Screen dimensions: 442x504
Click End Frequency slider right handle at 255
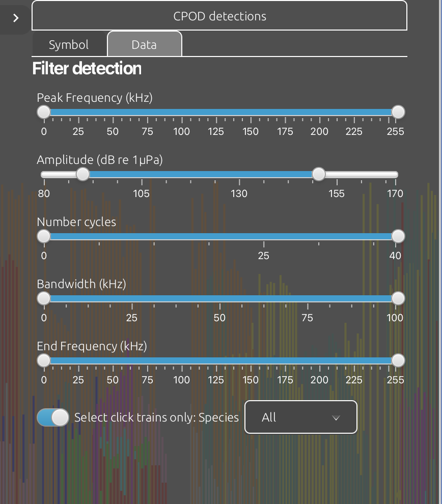(x=398, y=360)
